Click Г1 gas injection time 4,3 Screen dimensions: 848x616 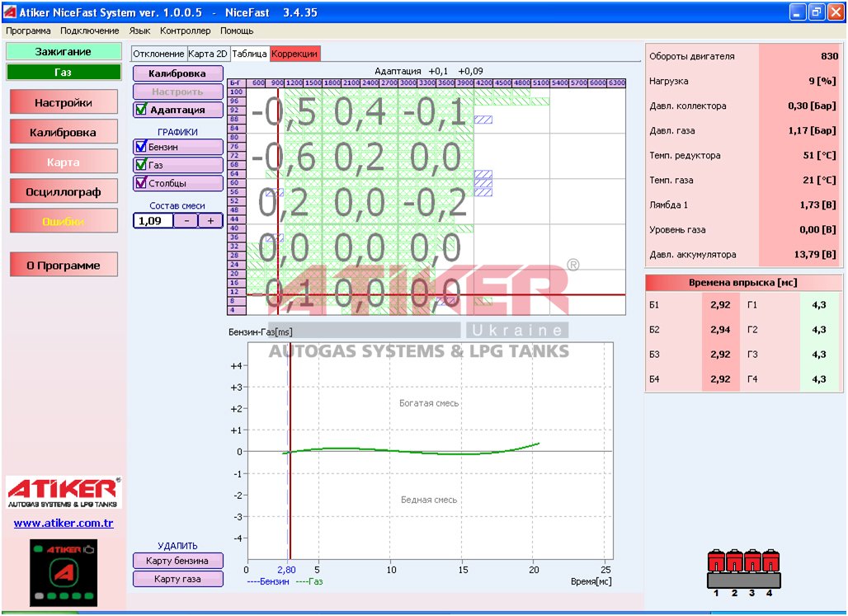click(x=819, y=304)
